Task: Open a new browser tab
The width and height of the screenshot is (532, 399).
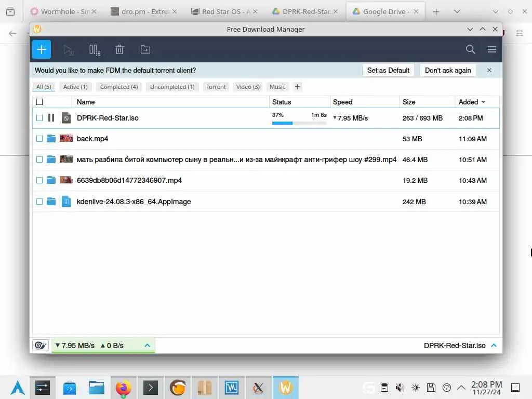Action: tap(436, 12)
